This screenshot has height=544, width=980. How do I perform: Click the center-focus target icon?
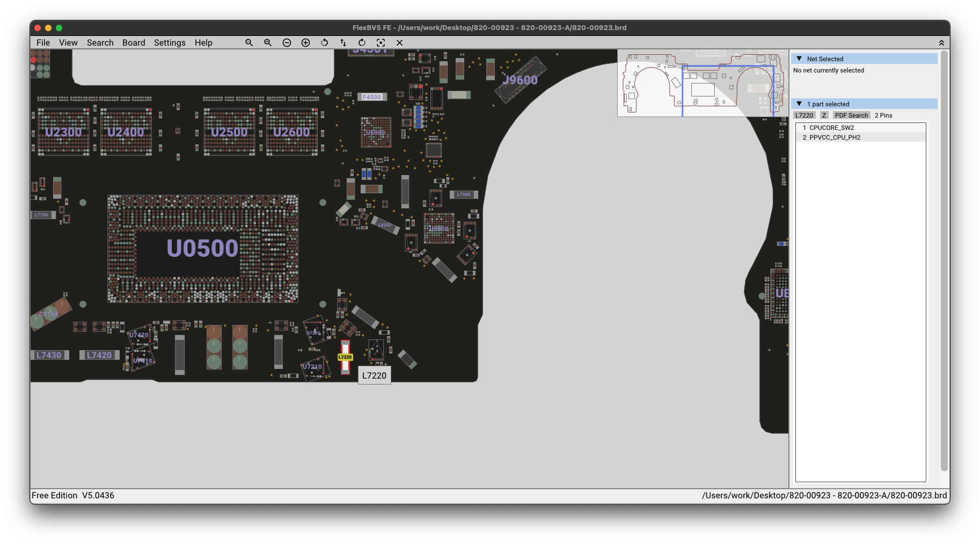click(381, 42)
